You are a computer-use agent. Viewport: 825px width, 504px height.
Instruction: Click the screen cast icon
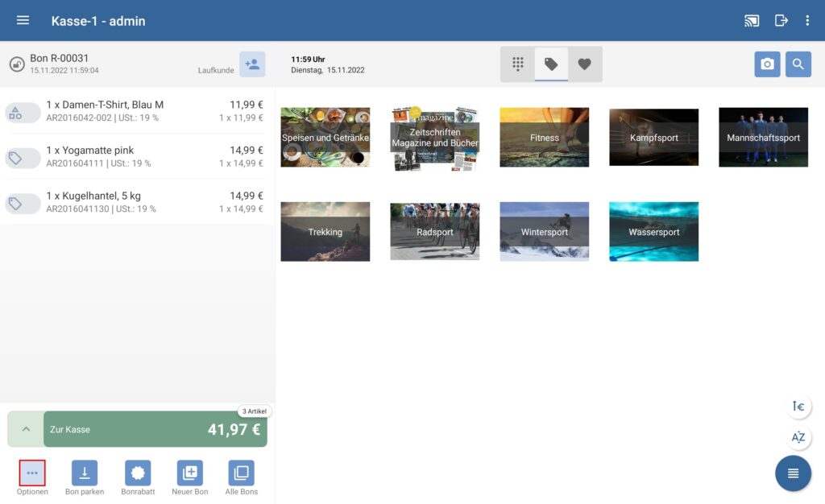(752, 21)
